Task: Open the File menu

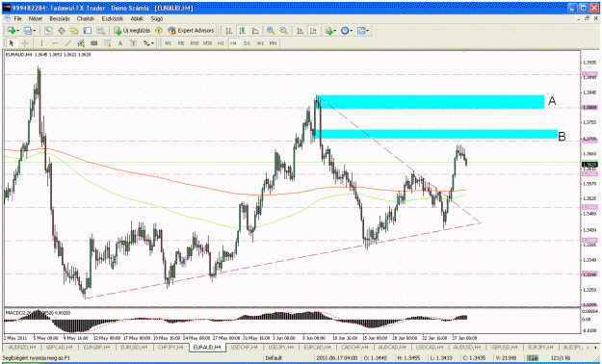Action: [x=17, y=18]
